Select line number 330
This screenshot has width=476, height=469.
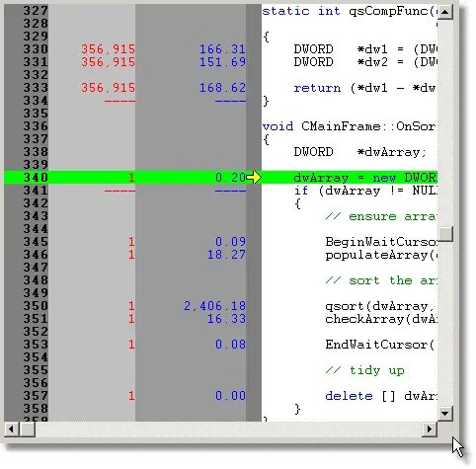(x=36, y=49)
